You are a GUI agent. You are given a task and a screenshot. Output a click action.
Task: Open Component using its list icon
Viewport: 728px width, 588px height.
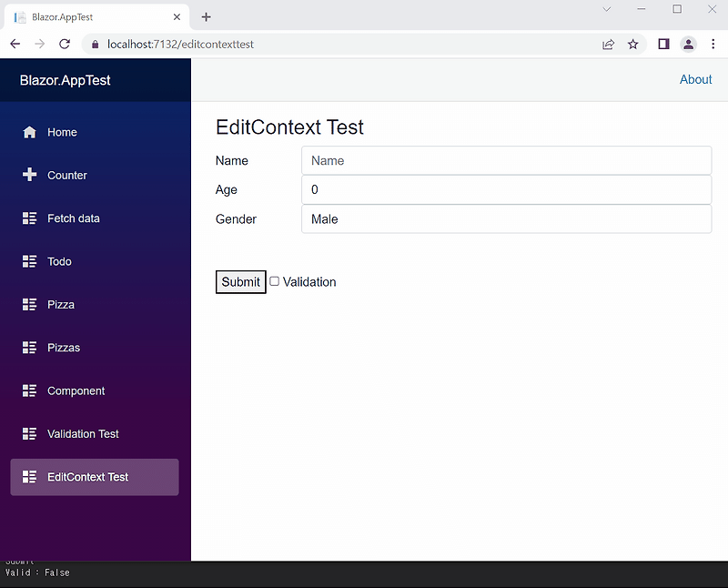pyautogui.click(x=31, y=390)
